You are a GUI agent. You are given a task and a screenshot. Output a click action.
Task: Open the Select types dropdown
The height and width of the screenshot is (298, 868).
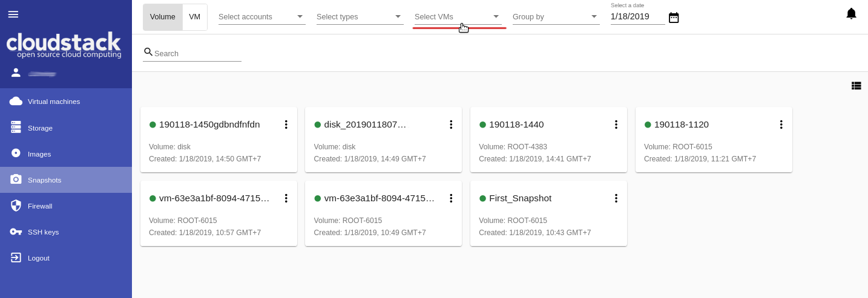pos(360,17)
